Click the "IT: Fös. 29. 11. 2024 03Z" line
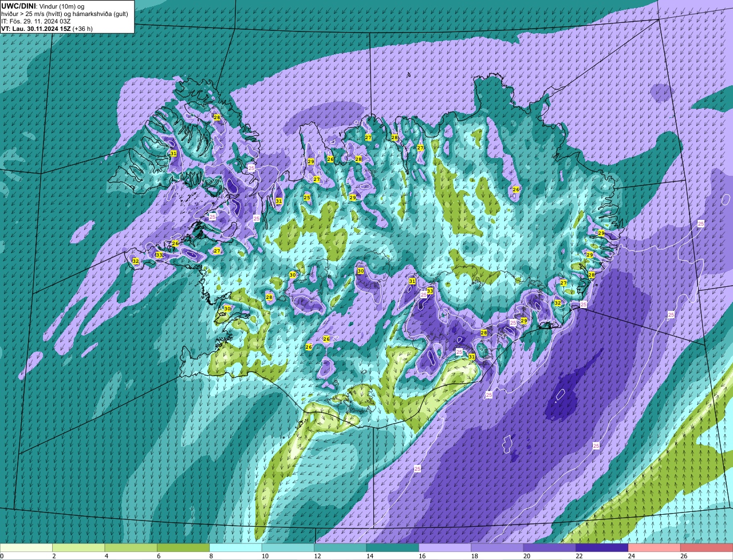The image size is (733, 560). click(36, 21)
